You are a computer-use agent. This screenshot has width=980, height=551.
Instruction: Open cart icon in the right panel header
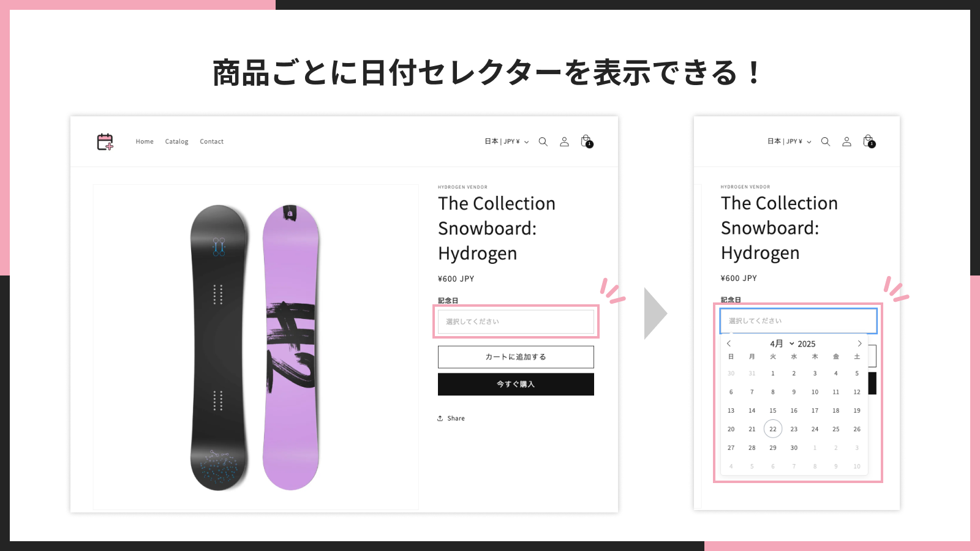[x=869, y=141]
